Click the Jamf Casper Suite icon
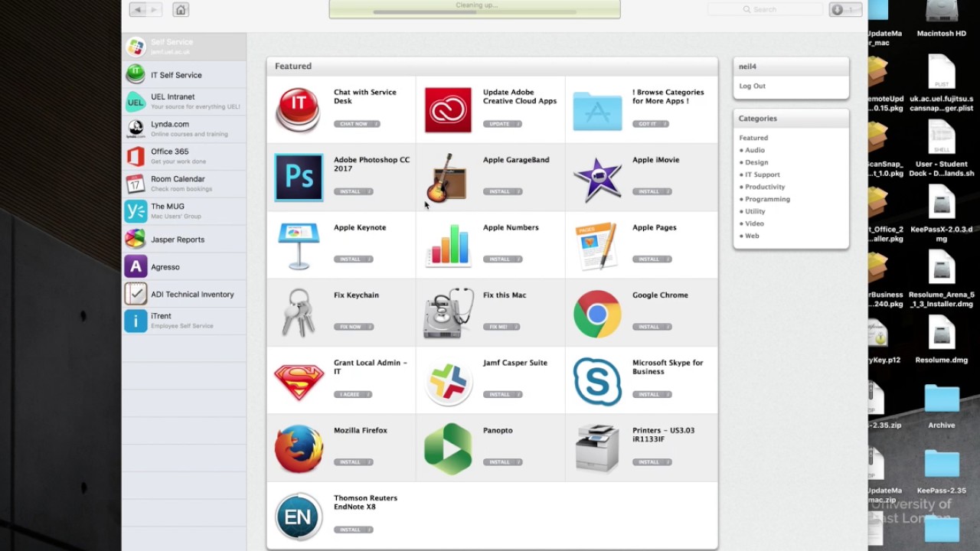Screen dimensions: 980x551 tap(448, 381)
